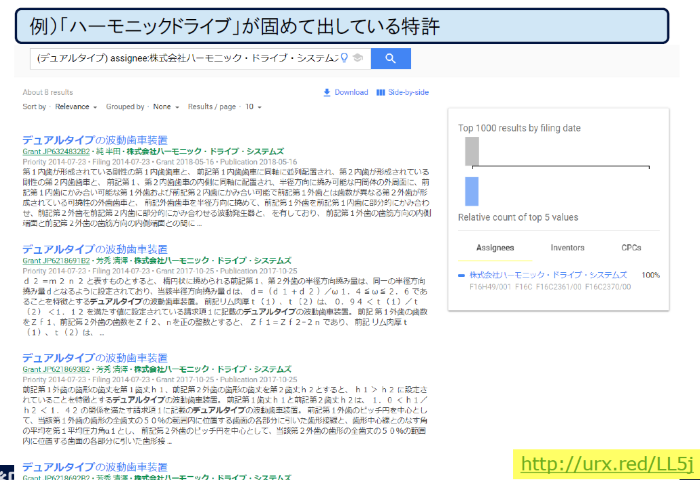The height and width of the screenshot is (480, 700).
Task: Click the Side-by-side columns icon
Action: coord(380,92)
